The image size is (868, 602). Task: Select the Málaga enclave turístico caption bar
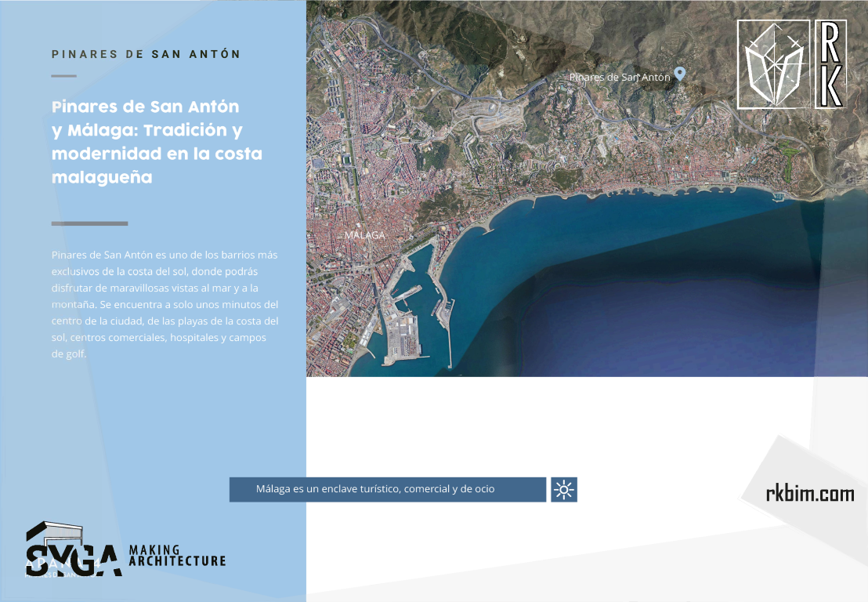tap(387, 490)
